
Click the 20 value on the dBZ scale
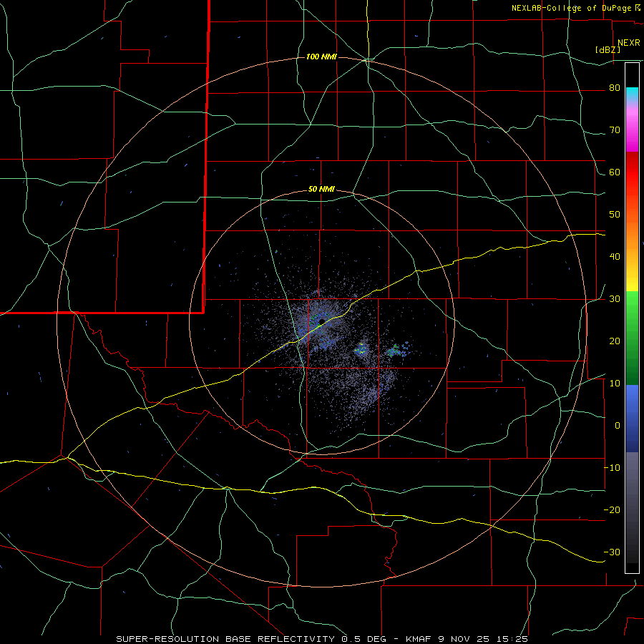point(615,341)
